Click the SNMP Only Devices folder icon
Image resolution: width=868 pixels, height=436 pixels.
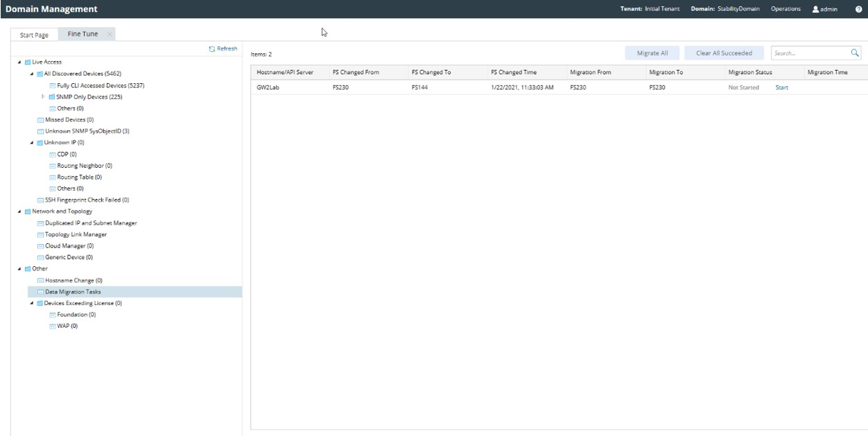[x=52, y=97]
